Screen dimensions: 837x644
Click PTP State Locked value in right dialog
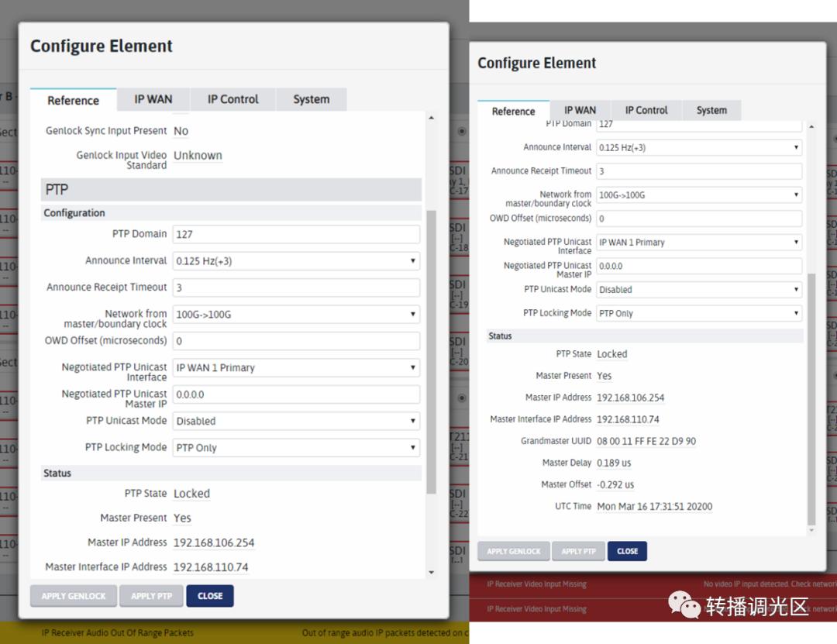coord(611,354)
